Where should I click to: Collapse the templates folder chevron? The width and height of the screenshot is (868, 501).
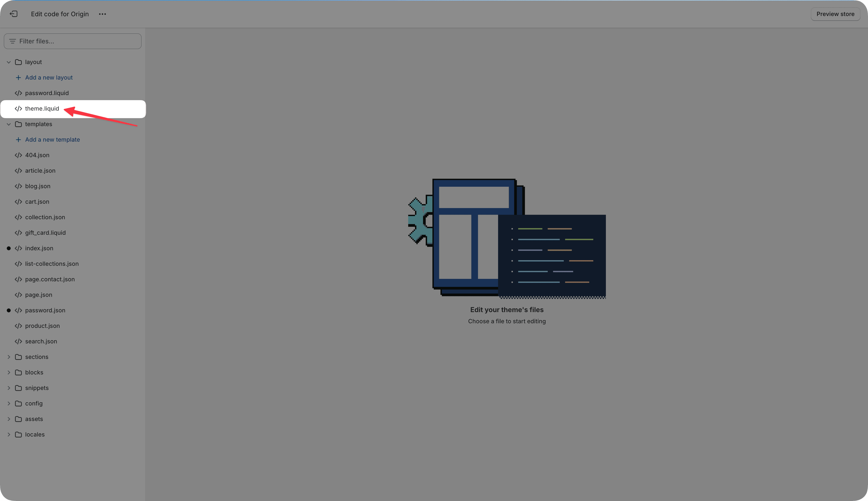(x=8, y=124)
